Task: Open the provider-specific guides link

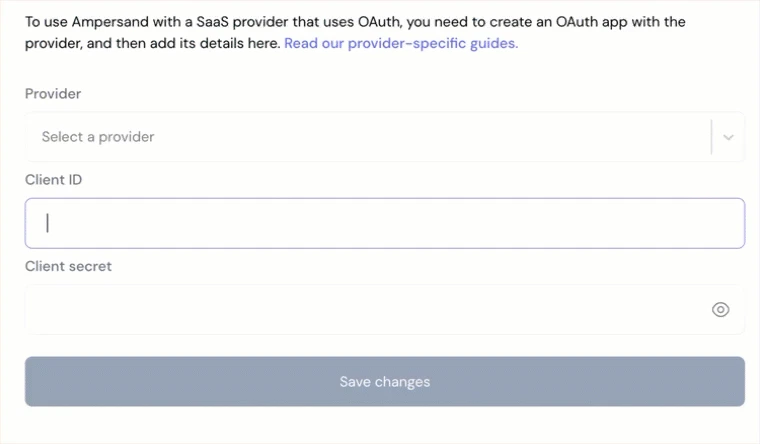Action: pyautogui.click(x=401, y=43)
